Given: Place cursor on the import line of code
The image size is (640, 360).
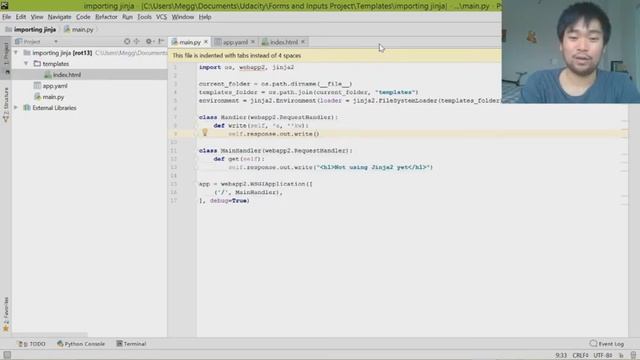Looking at the screenshot, I should 247,67.
